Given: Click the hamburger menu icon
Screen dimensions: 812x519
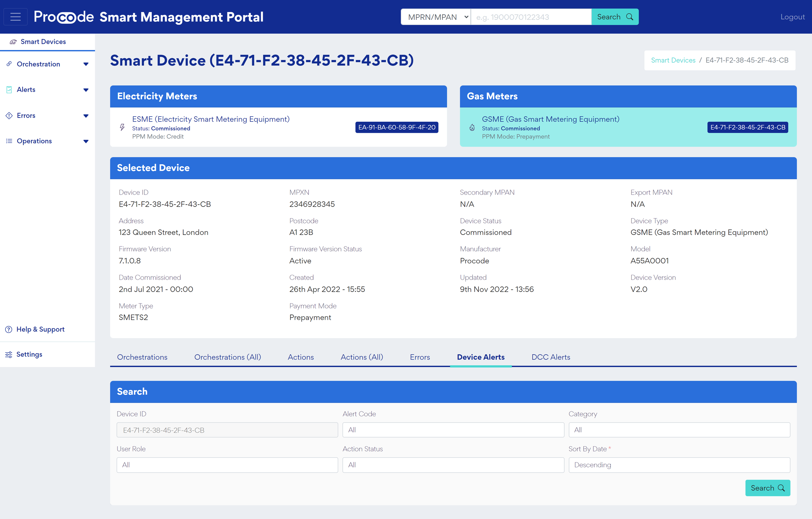Looking at the screenshot, I should (16, 17).
